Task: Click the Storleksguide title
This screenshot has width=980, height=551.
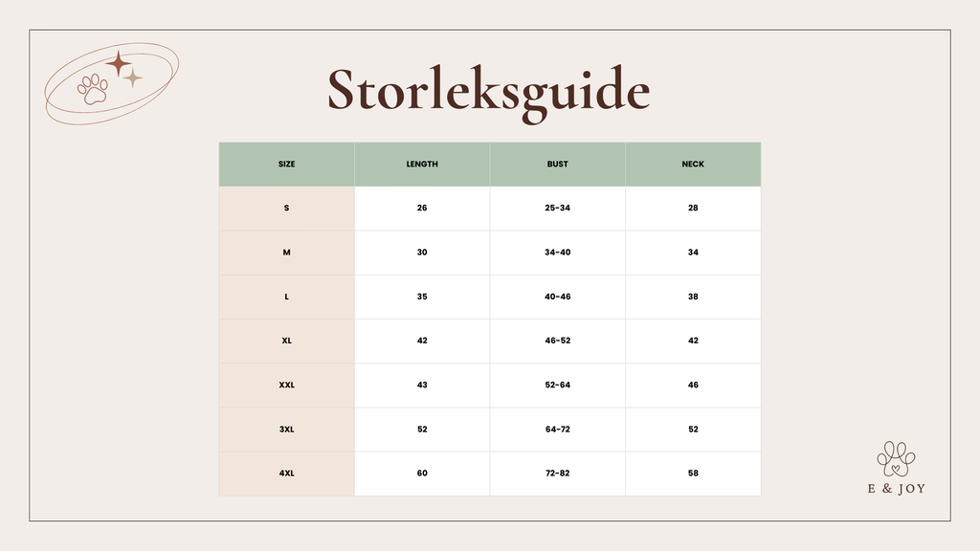Action: pos(489,92)
